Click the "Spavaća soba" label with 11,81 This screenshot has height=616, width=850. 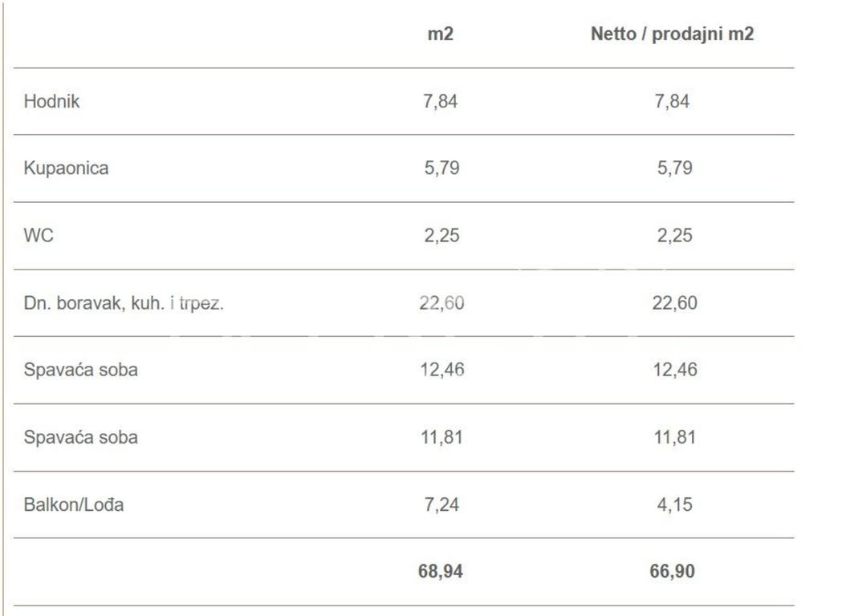pyautogui.click(x=80, y=438)
